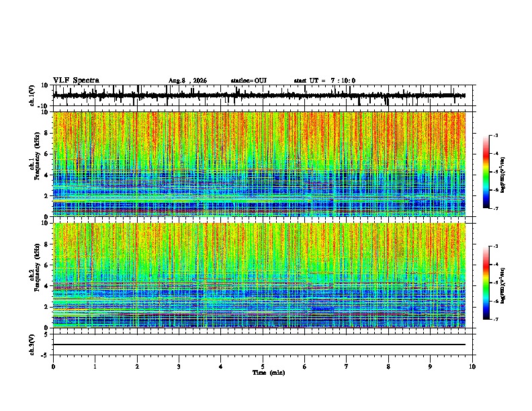Screen dimensions: 532x411
Task: Click the lower colorbar log(PSD) unit label
Action: click(x=503, y=285)
